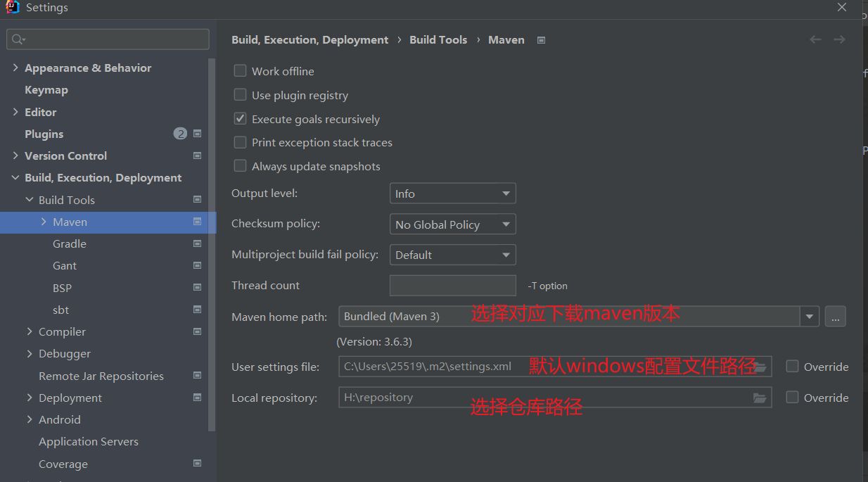868x482 pixels.
Task: Click the Local repository path field
Action: pos(555,398)
